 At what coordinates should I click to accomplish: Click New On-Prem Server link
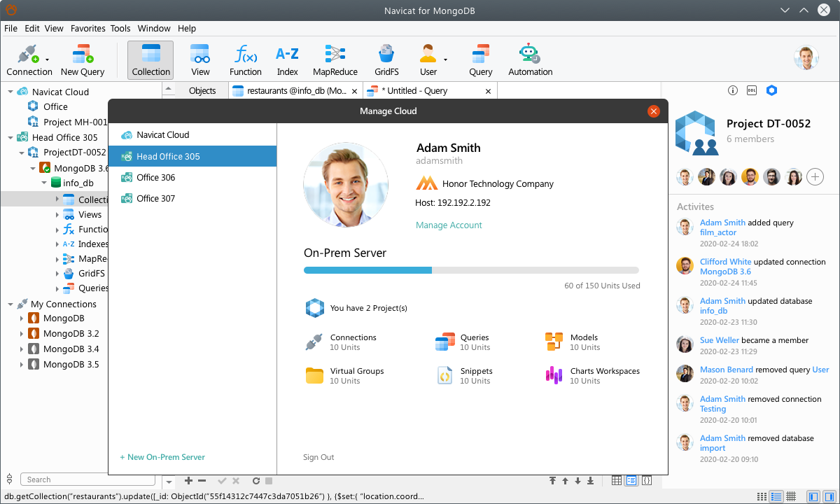[x=162, y=457]
